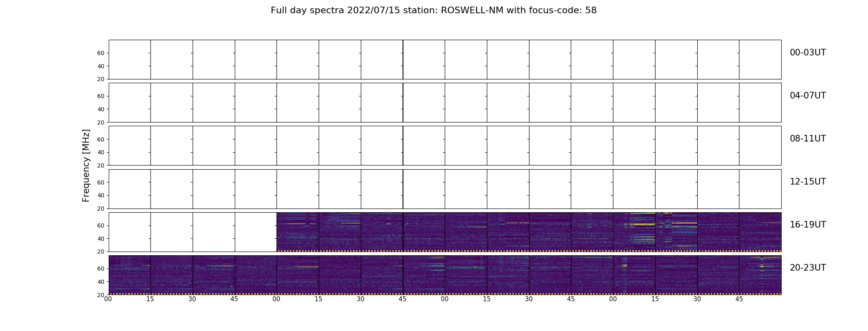This screenshot has height=331, width=868.
Task: Click the 40 tick of the 00-03UT row
Action: tap(101, 66)
